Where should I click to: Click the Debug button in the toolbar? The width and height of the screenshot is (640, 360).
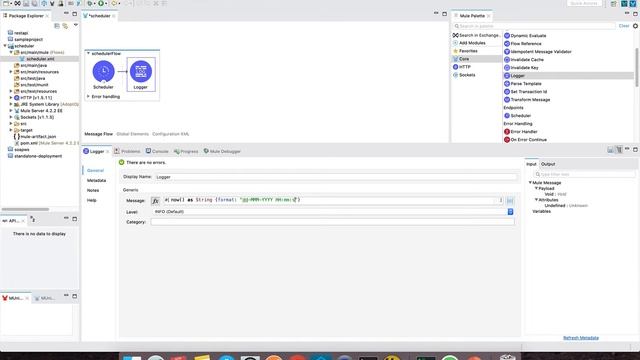click(x=89, y=3)
